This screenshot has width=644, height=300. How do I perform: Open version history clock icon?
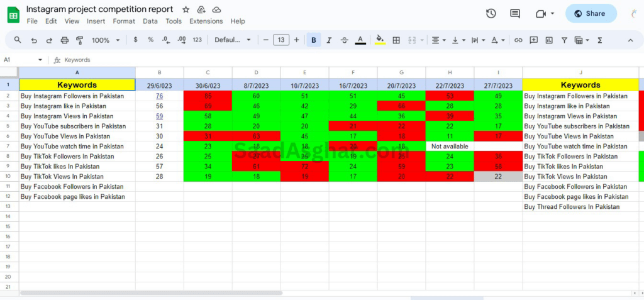491,14
